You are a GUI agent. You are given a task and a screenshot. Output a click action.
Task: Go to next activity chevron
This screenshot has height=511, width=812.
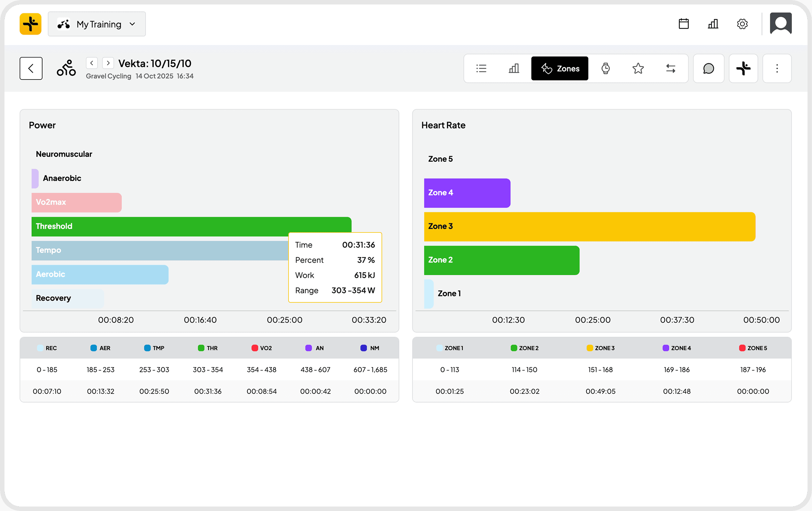click(x=108, y=63)
